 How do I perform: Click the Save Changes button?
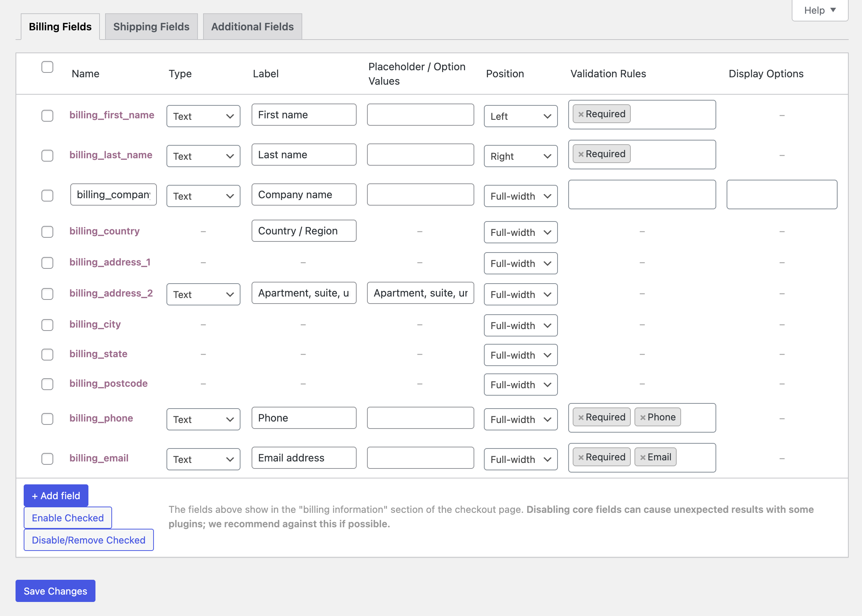pyautogui.click(x=55, y=590)
